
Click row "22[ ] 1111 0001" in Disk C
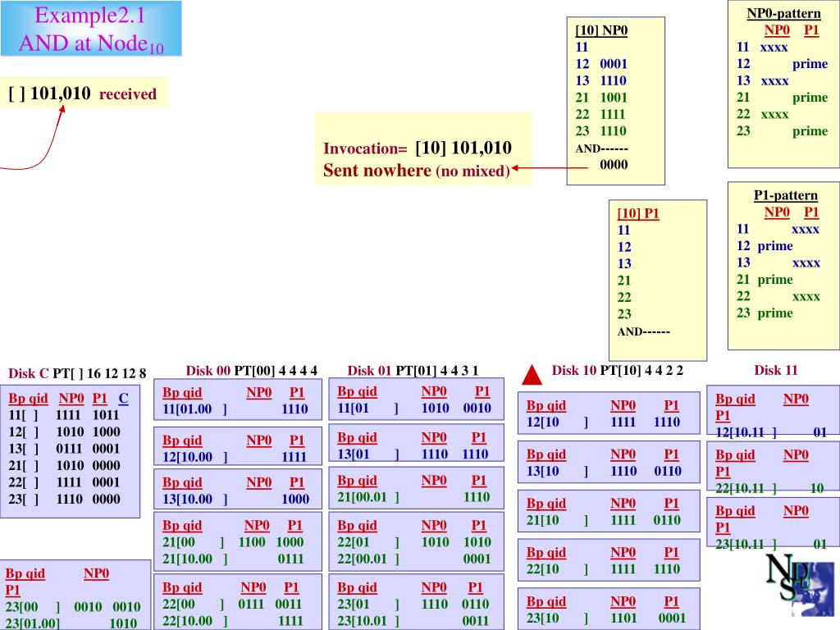point(64,482)
